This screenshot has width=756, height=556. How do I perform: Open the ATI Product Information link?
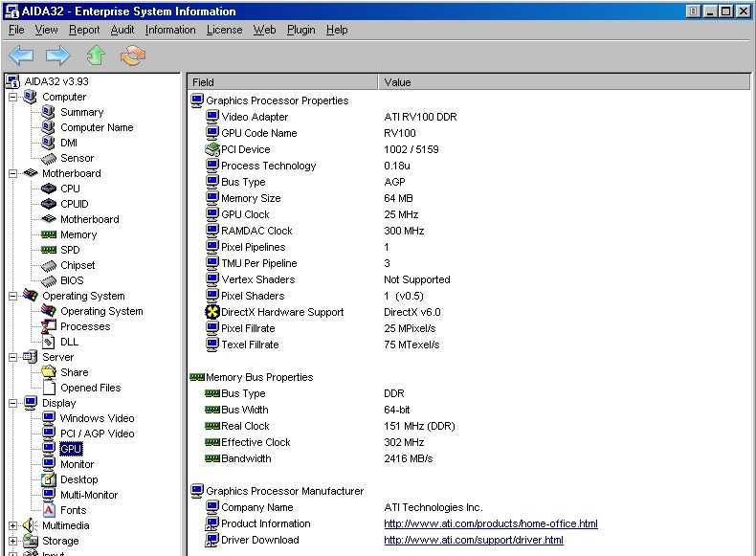tap(490, 524)
